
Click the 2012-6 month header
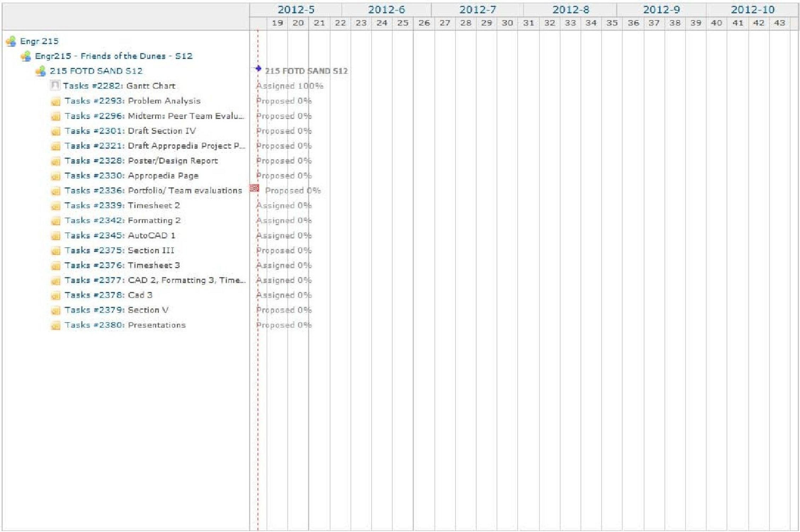386,10
